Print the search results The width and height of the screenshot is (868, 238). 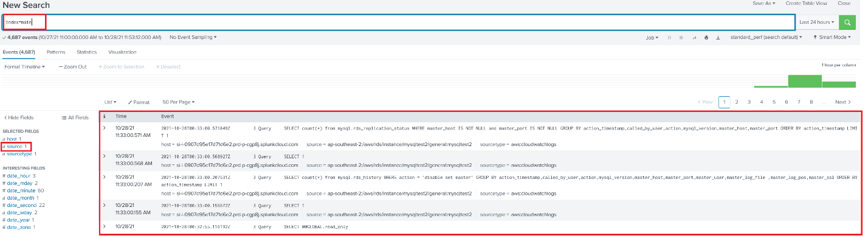coord(706,38)
